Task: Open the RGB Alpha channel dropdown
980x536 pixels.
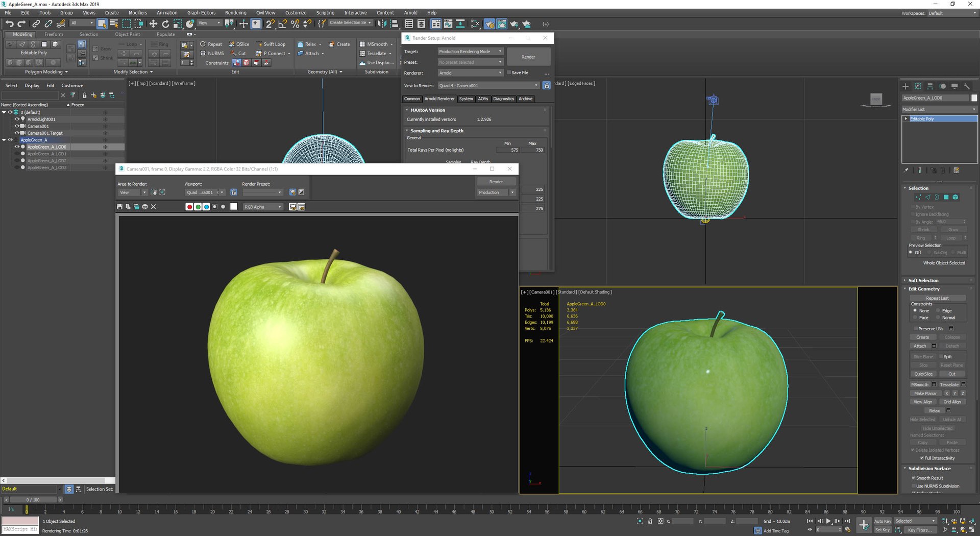Action: tap(263, 207)
